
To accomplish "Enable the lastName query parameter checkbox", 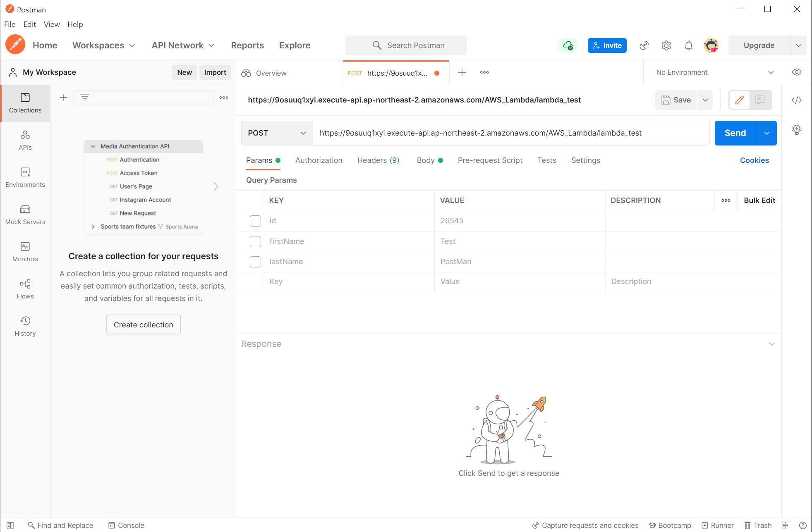I will 255,262.
